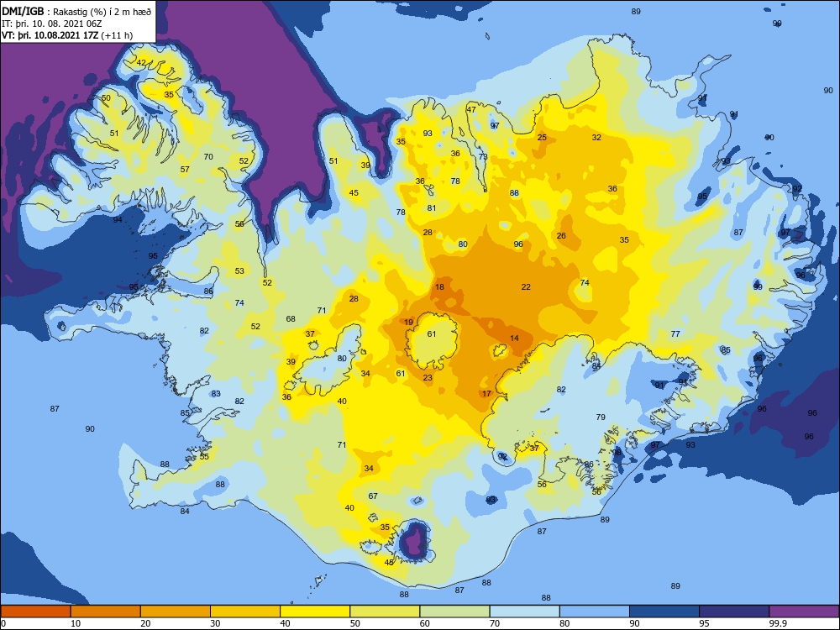The height and width of the screenshot is (630, 840).
Task: Click the 'VT: þri. 10.08.2021 17Z' line
Action: tap(67, 35)
